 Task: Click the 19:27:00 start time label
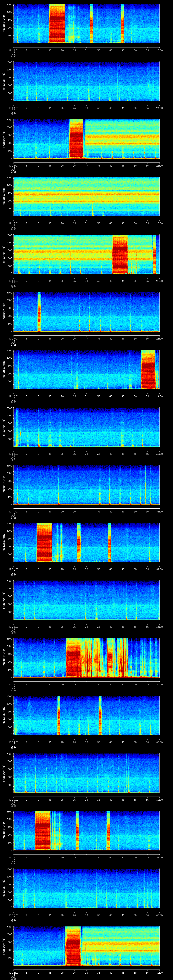click(13, 339)
